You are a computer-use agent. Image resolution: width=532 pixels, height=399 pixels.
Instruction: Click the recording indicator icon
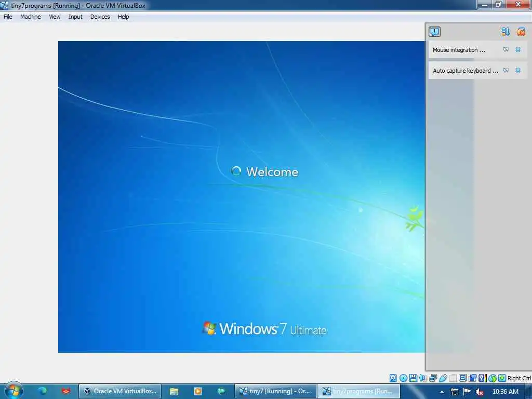472,378
